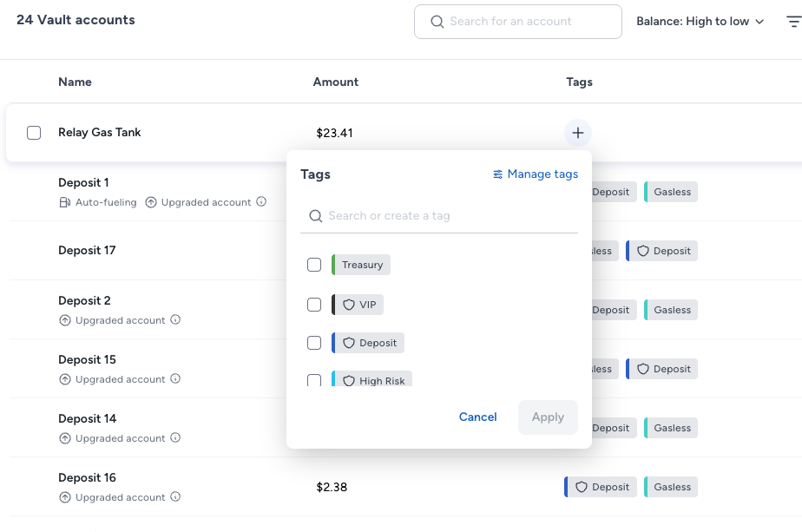This screenshot has height=532, width=802.
Task: Click the upgrade arrow icon under Deposit 2
Action: pyautogui.click(x=64, y=321)
